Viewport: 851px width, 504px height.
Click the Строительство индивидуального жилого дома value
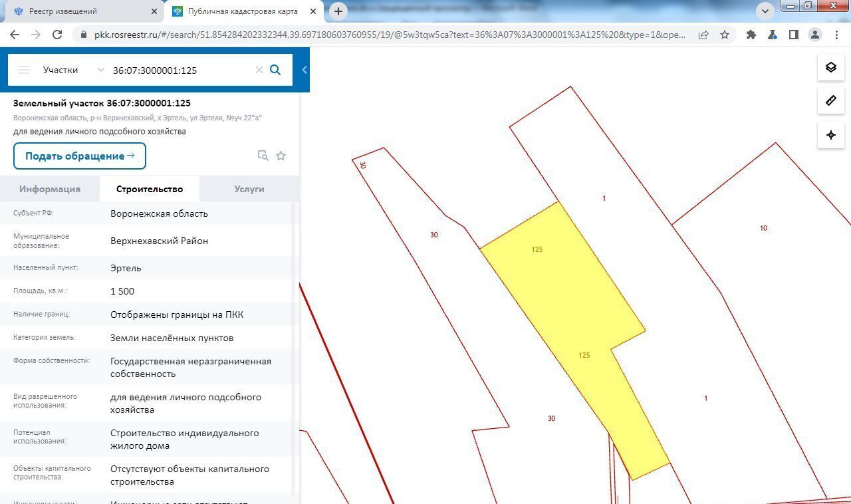[x=184, y=440]
